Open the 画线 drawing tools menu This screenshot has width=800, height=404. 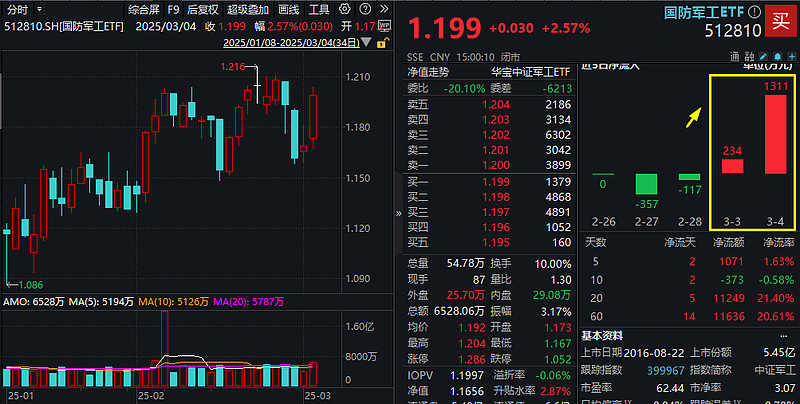click(289, 10)
